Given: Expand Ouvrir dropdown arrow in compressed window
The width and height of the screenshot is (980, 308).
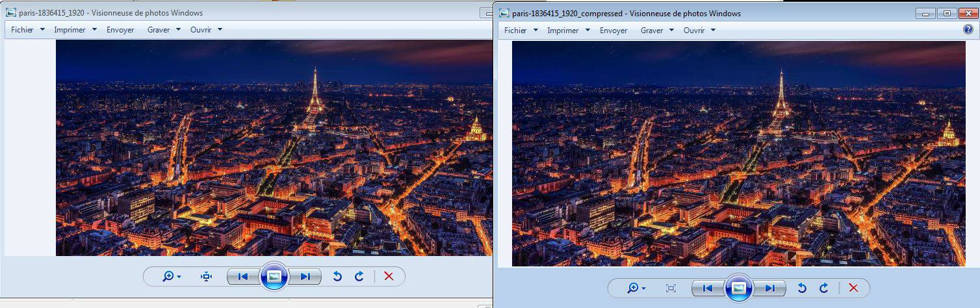Looking at the screenshot, I should point(713,31).
